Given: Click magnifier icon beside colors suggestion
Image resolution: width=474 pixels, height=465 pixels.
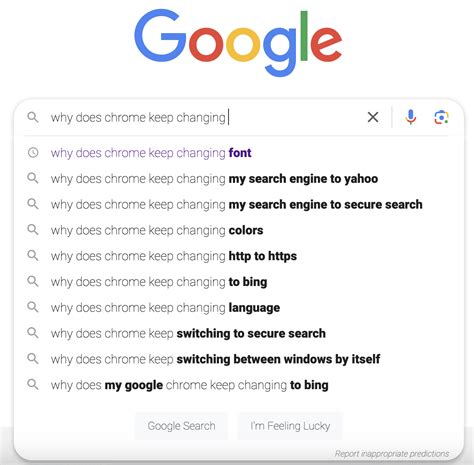Looking at the screenshot, I should [33, 230].
